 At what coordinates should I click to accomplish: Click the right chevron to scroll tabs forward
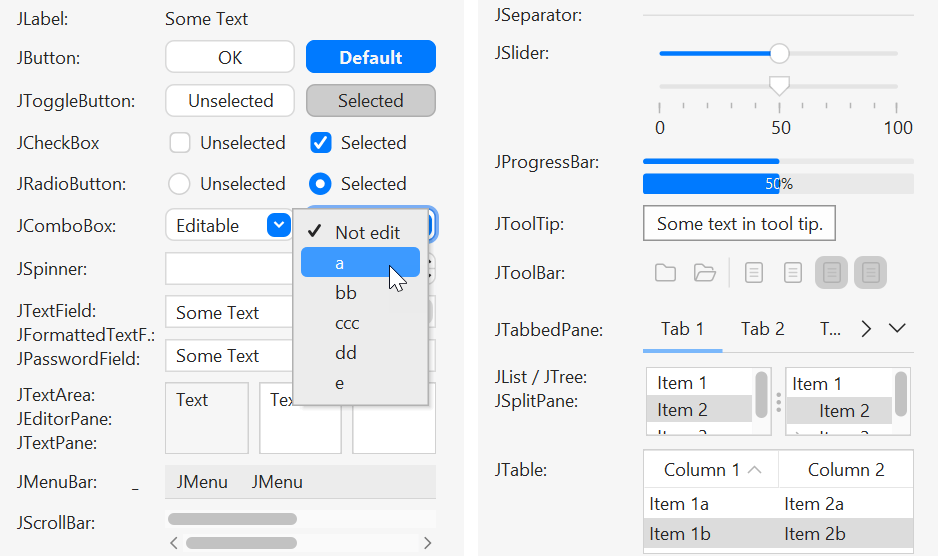[866, 329]
